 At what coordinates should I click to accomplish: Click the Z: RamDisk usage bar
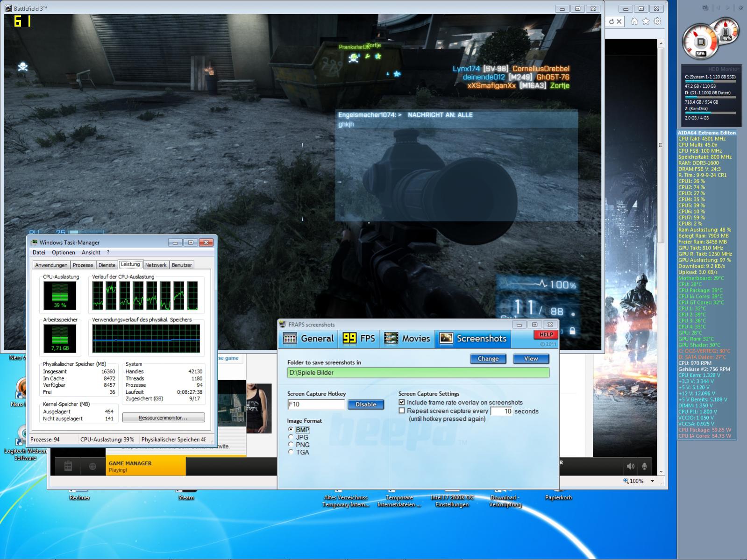710,113
